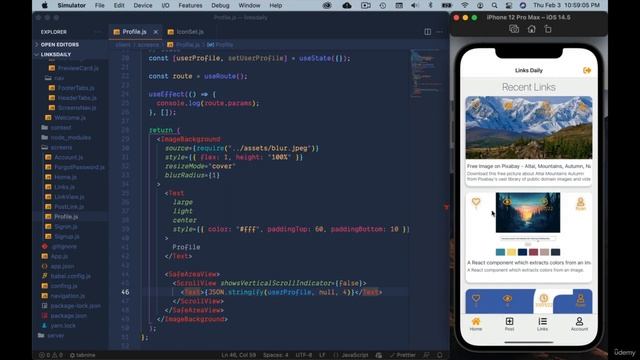Open the Help menu

(x=276, y=5)
